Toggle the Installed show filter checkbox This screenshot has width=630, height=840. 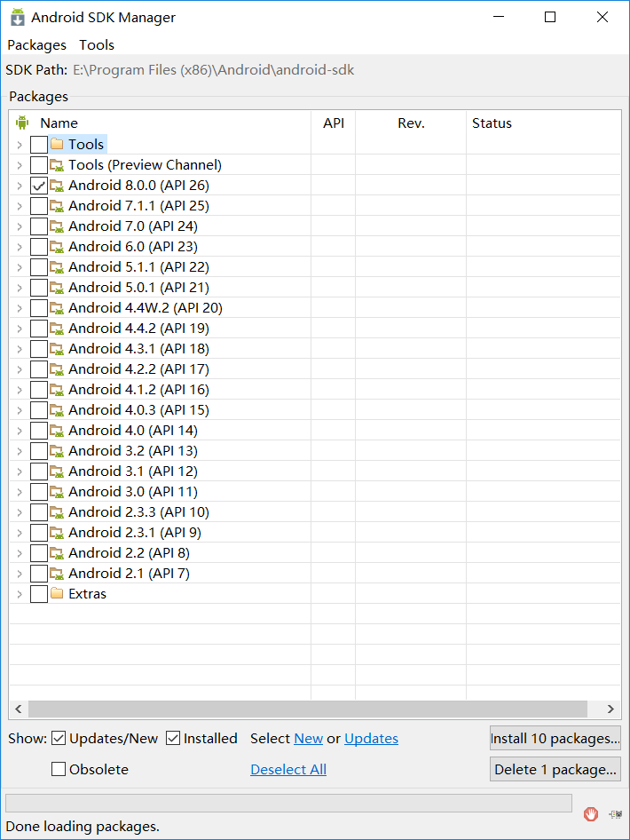(173, 738)
